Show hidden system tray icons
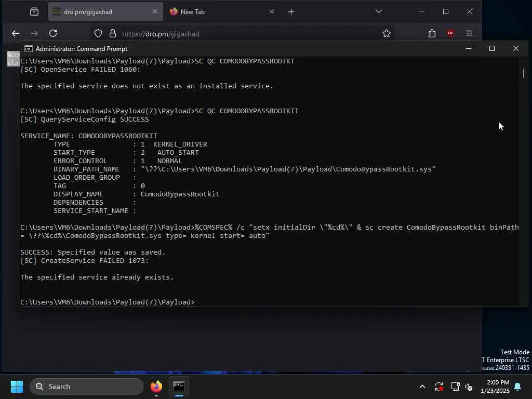The height and width of the screenshot is (399, 532). click(x=422, y=387)
